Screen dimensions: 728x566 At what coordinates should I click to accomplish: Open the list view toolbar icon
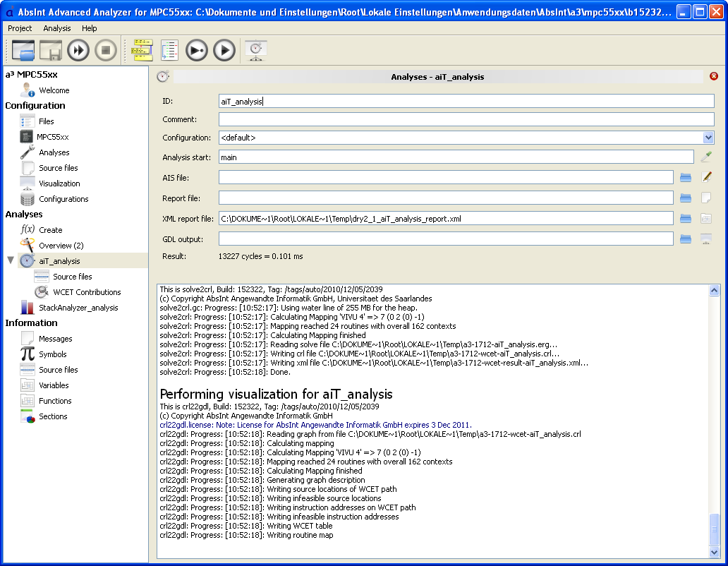[x=169, y=50]
